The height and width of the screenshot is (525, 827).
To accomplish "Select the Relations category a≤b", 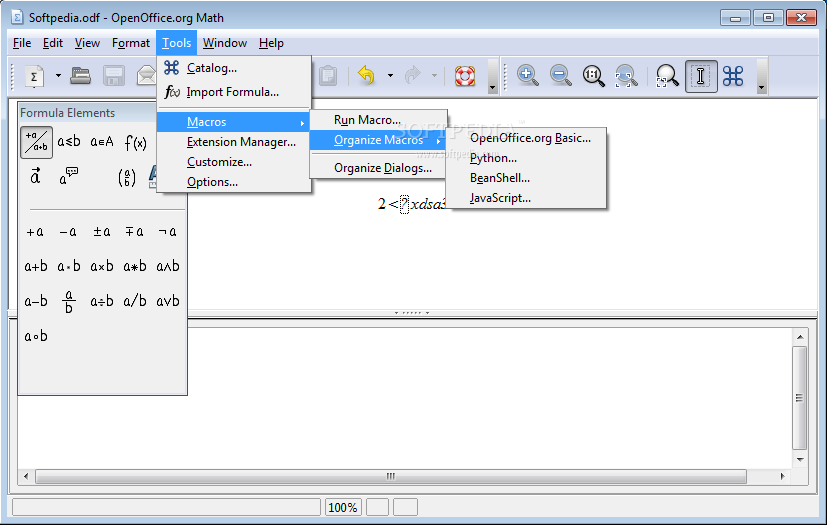I will (x=69, y=141).
